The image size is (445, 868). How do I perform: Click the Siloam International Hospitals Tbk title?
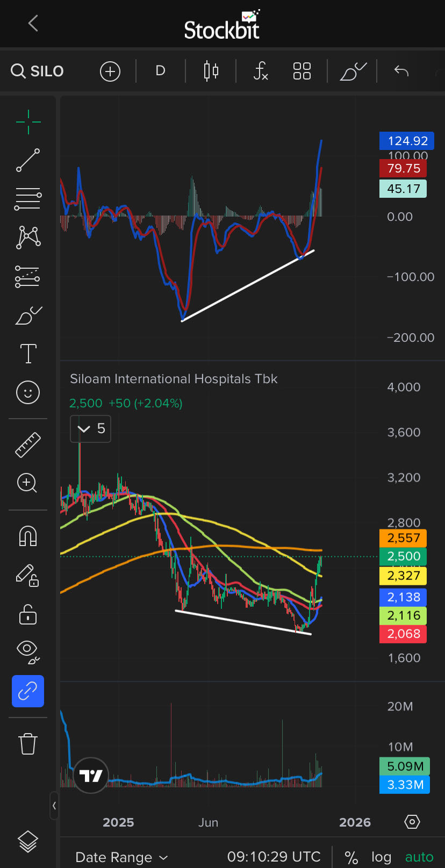coord(174,379)
